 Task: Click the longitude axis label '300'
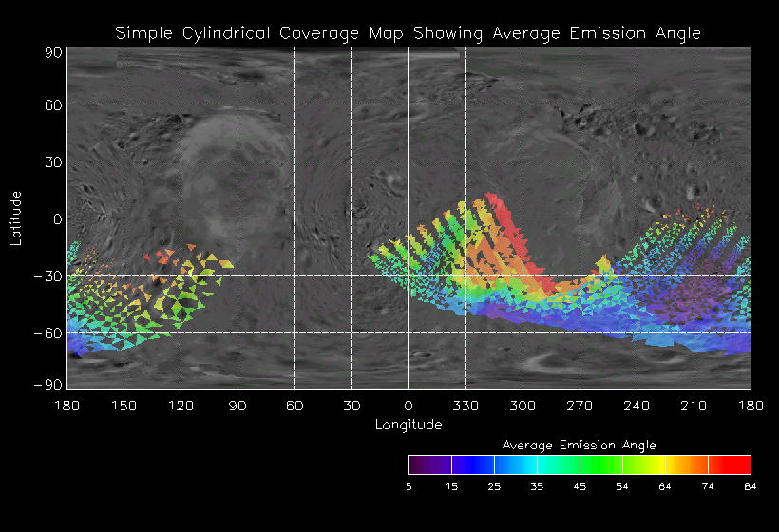pyautogui.click(x=522, y=406)
